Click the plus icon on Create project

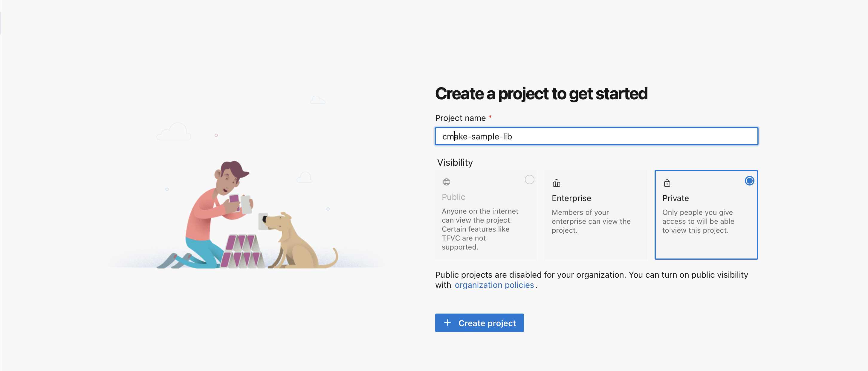click(447, 323)
